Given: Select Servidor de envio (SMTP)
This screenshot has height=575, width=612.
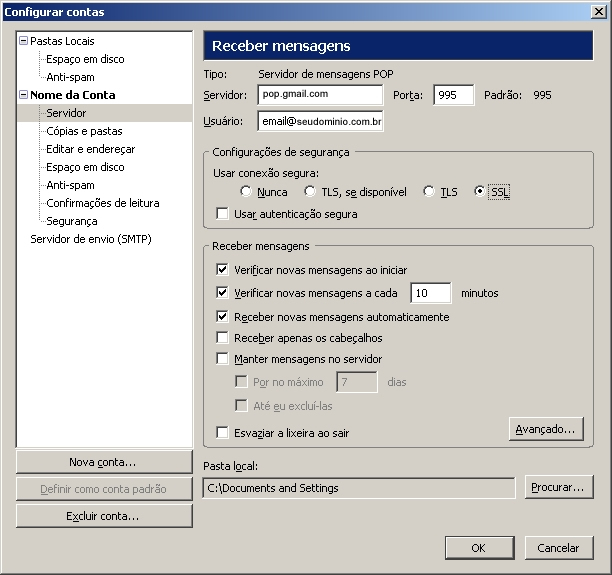Looking at the screenshot, I should coord(90,239).
